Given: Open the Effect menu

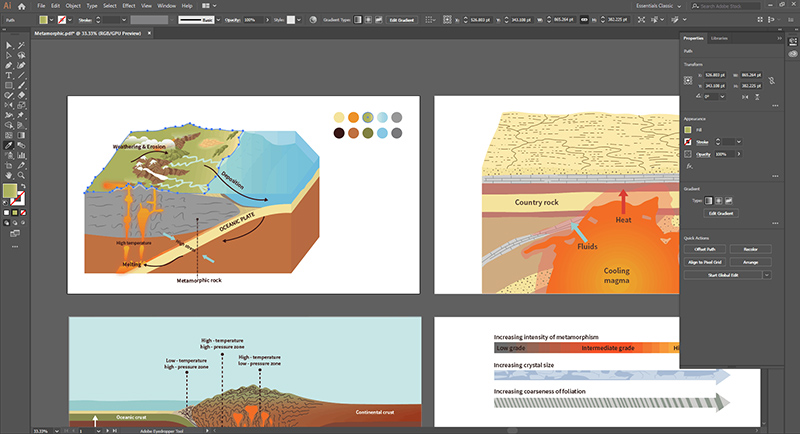Looking at the screenshot, I should (x=129, y=6).
